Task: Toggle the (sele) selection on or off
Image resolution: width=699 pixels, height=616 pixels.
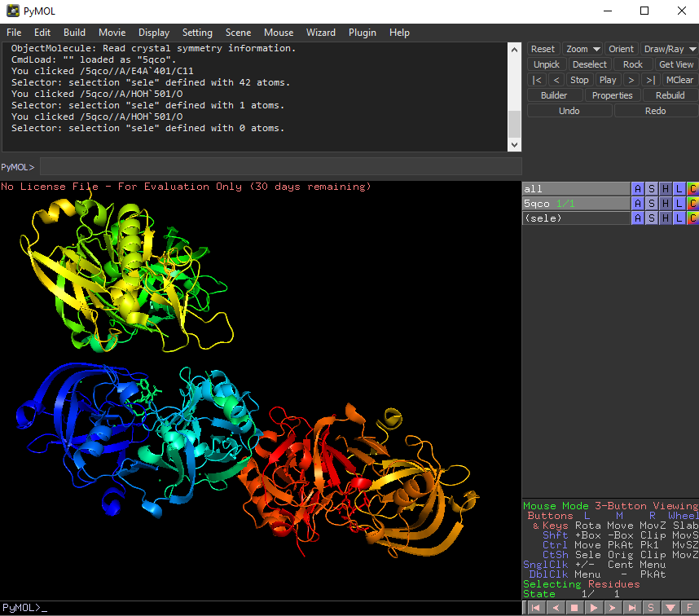Action: click(x=576, y=218)
